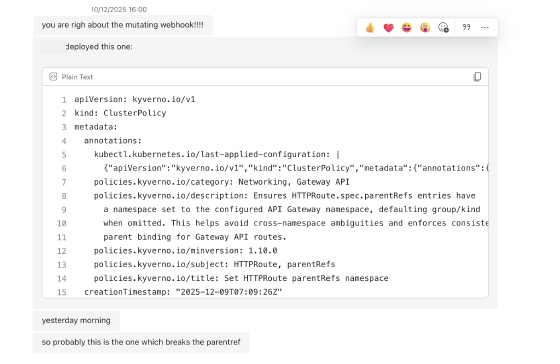React with surprised face emoji

click(425, 28)
